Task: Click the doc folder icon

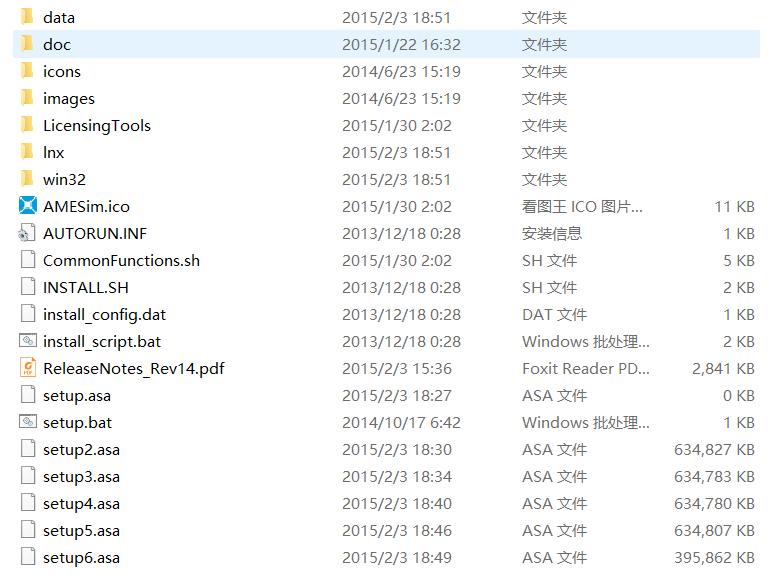Action: (x=28, y=44)
